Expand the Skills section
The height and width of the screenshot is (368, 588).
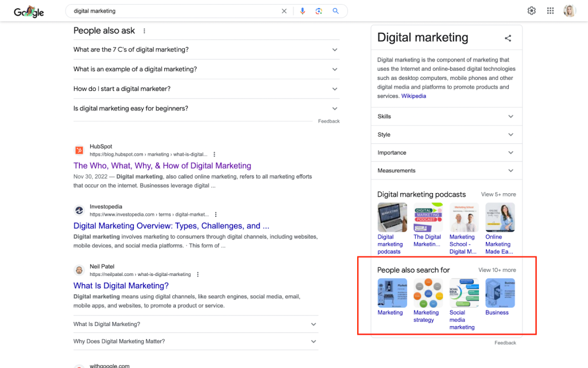tap(446, 116)
